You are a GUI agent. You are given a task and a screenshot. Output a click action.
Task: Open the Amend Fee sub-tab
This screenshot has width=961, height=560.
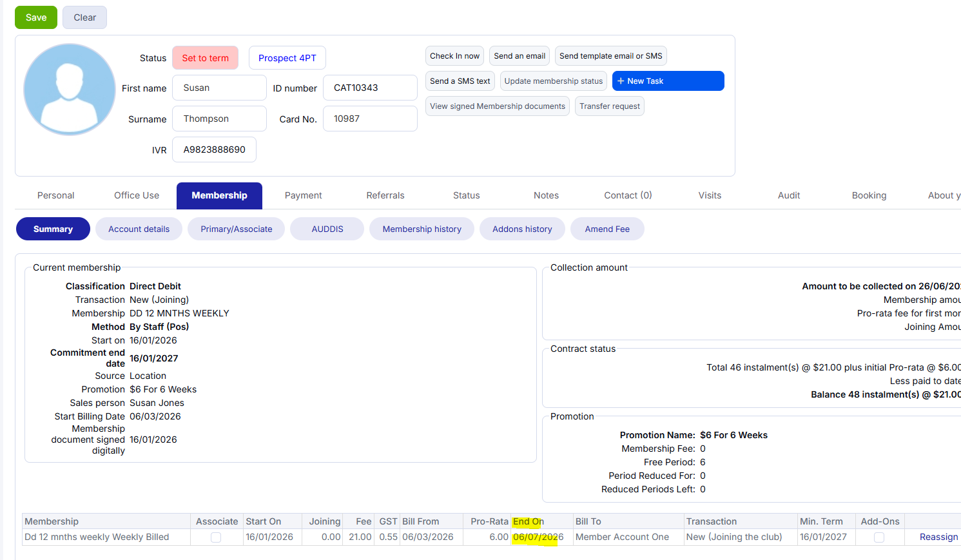(x=608, y=229)
